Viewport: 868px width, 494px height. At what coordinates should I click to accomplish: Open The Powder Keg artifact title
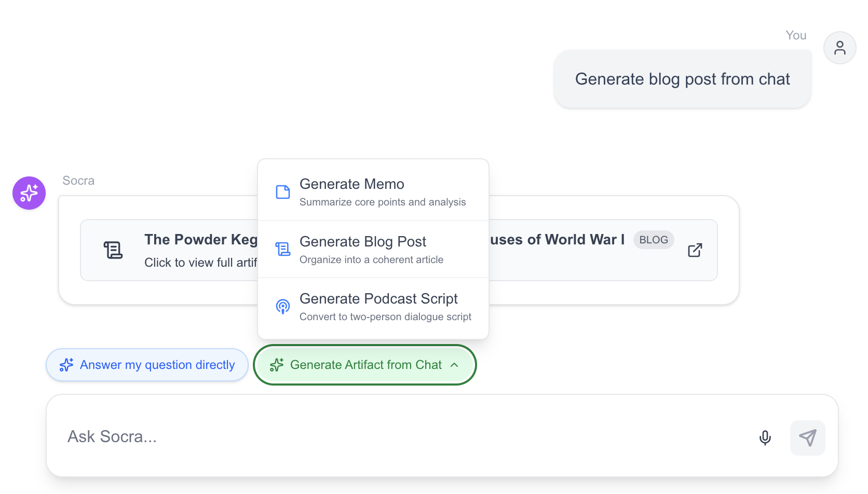[200, 240]
